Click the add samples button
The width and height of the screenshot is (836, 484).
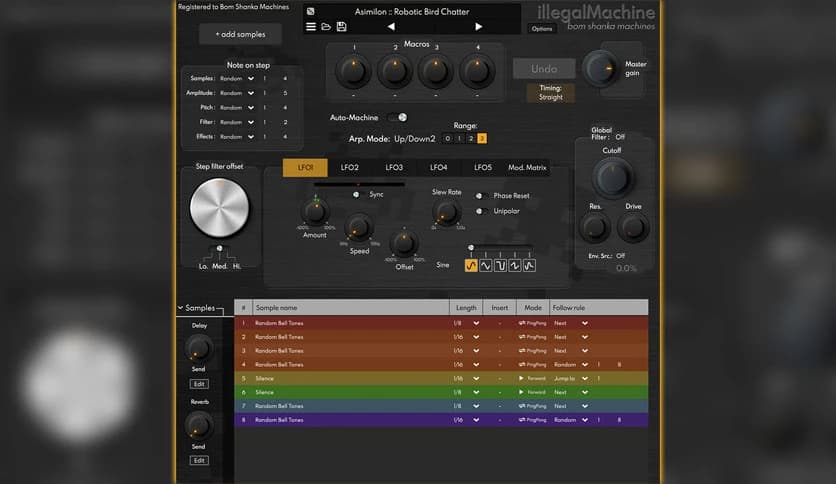(240, 34)
